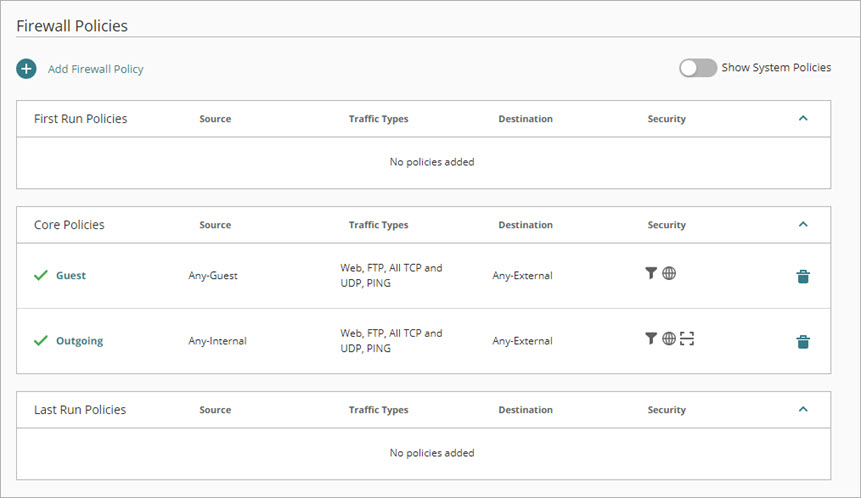Delete the Guest policy with trash icon
This screenshot has width=861, height=498.
tap(803, 276)
